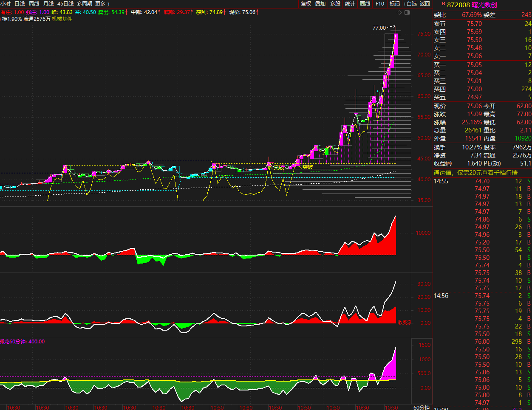Switch to 日线 daily chart

point(20,4)
